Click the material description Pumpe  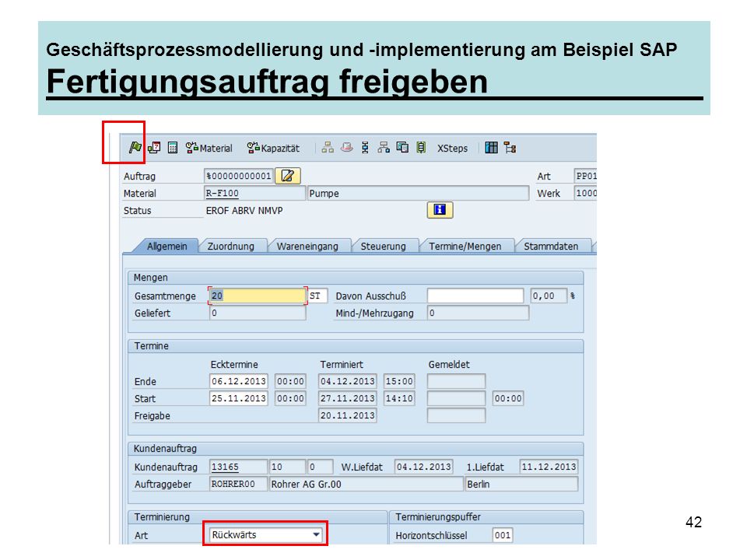click(419, 194)
